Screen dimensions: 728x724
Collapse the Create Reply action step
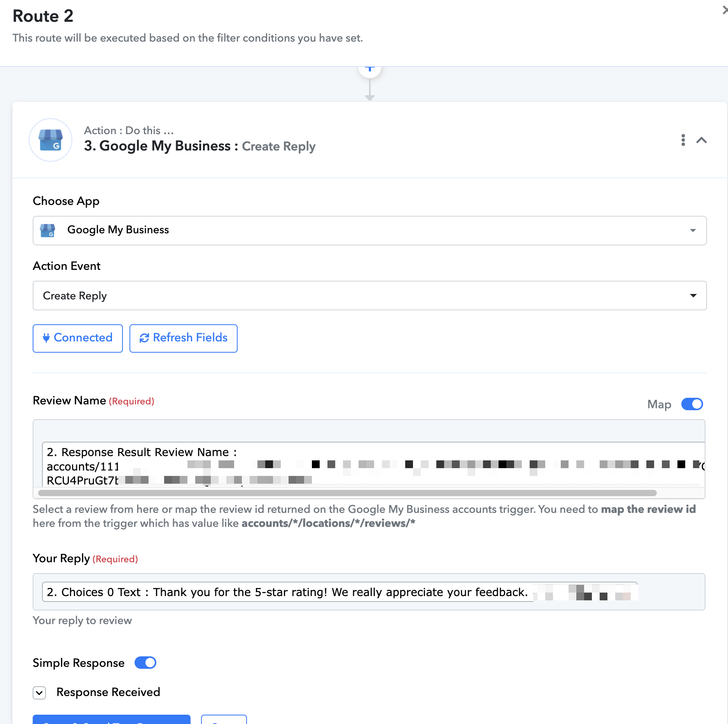click(702, 140)
